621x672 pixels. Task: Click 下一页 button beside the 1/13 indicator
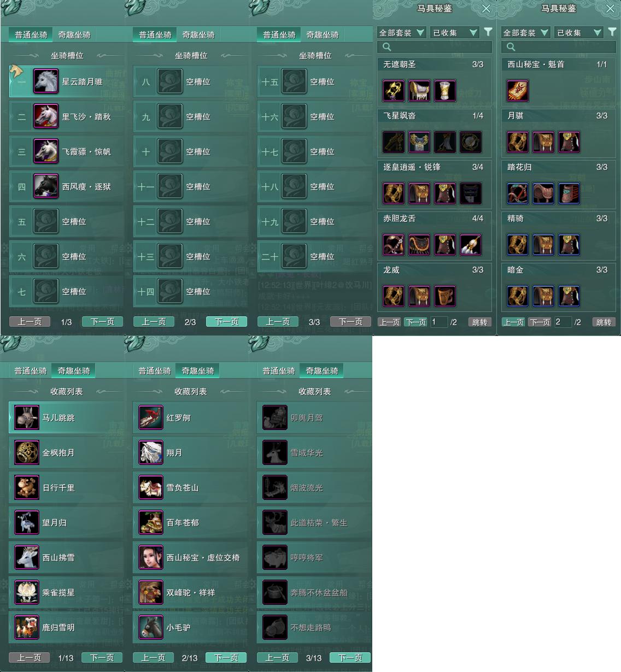pos(102,658)
